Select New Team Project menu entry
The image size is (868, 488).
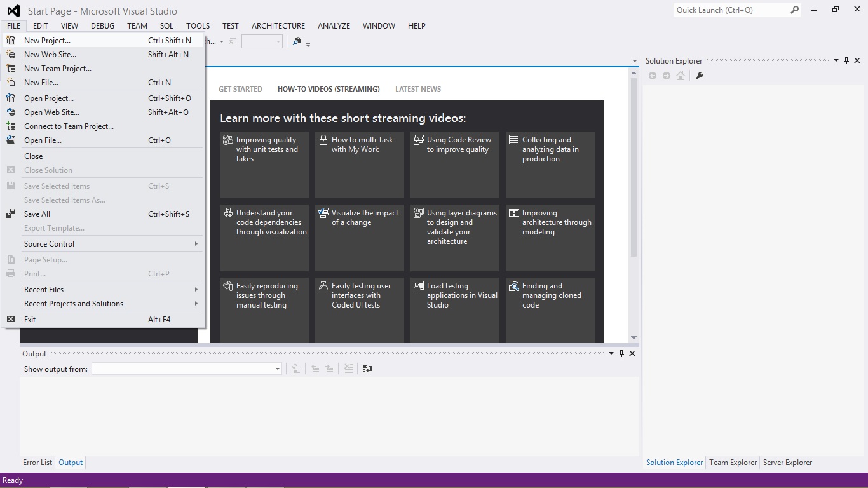103,68
